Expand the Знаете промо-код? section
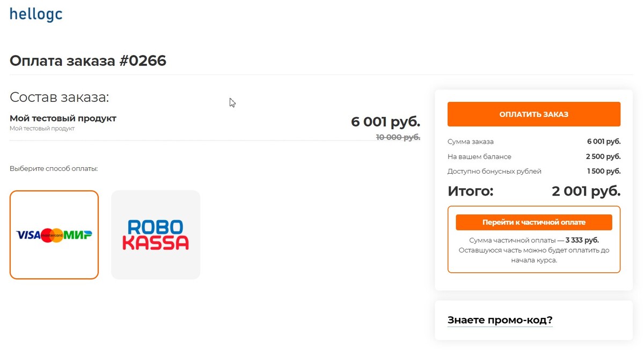Viewport: 644px width, 350px height. coord(500,320)
